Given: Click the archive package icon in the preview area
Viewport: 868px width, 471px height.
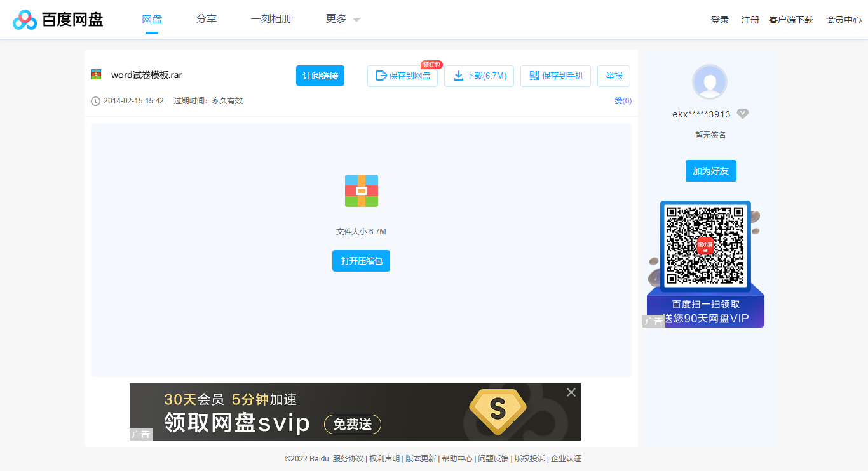Looking at the screenshot, I should [x=361, y=190].
